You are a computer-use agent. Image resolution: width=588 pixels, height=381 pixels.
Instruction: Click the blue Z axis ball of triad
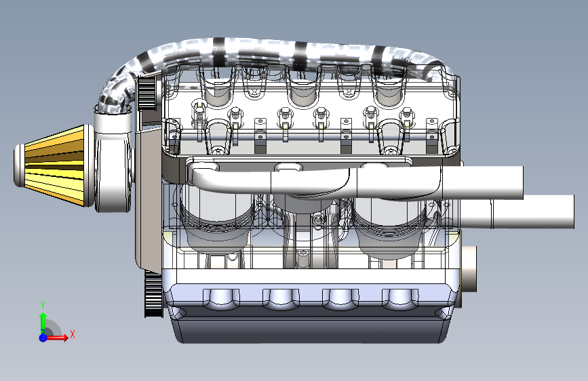pos(43,338)
